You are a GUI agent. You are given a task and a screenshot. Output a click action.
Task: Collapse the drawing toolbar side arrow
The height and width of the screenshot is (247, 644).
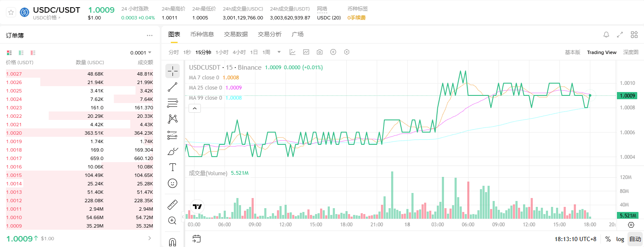click(183, 217)
